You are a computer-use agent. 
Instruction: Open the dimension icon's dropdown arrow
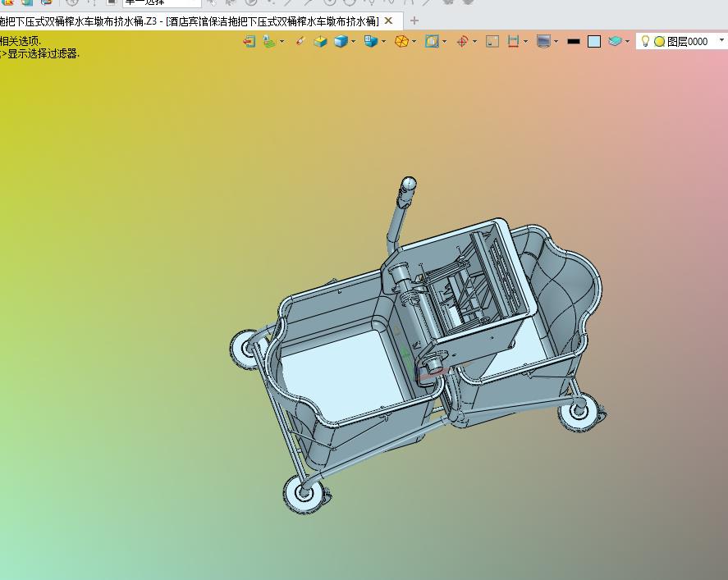point(525,42)
